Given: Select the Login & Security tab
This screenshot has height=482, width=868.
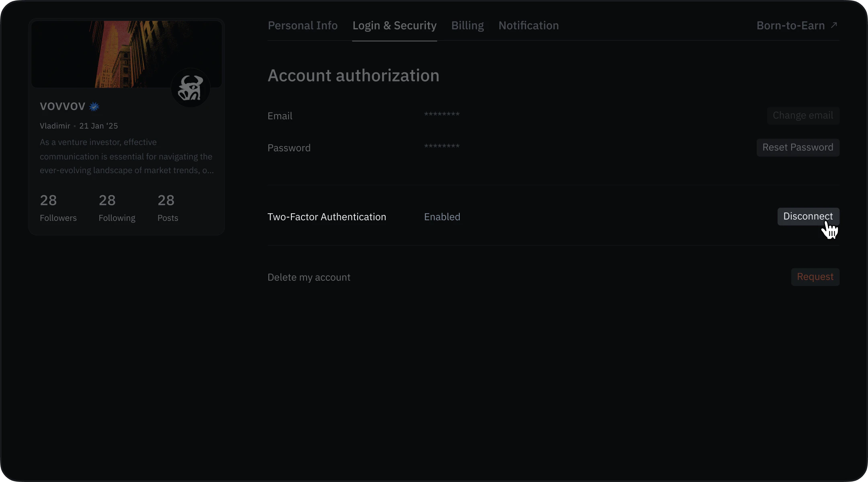Looking at the screenshot, I should pos(394,26).
